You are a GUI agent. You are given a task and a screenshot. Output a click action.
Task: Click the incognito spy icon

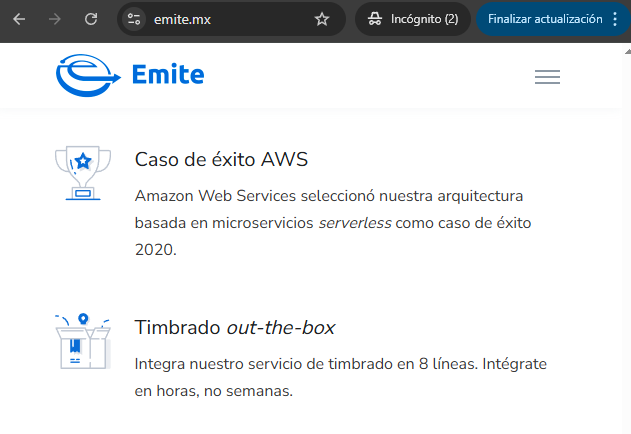[x=375, y=19]
